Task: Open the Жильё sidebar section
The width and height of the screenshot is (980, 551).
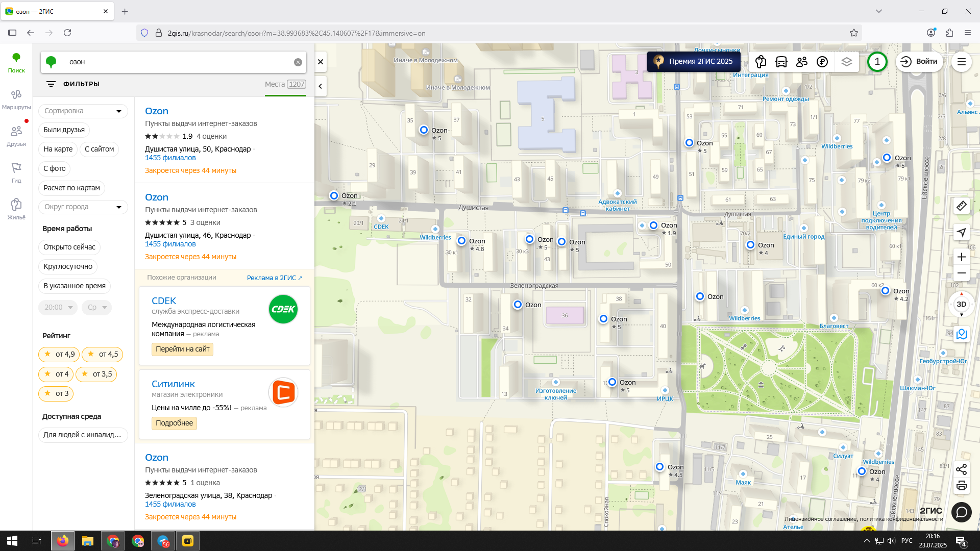Action: [16, 209]
